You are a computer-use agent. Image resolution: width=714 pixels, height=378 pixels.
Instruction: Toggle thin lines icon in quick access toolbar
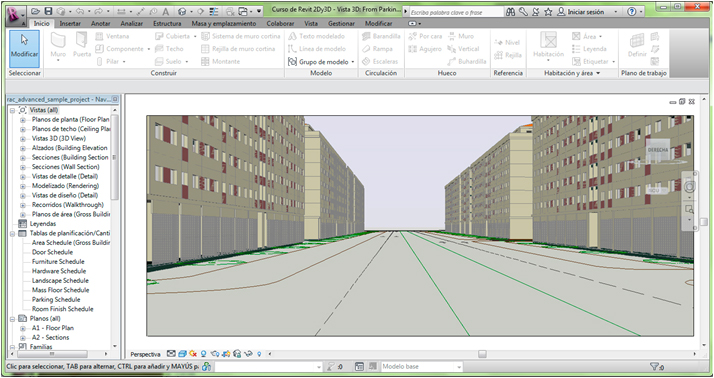coord(214,11)
